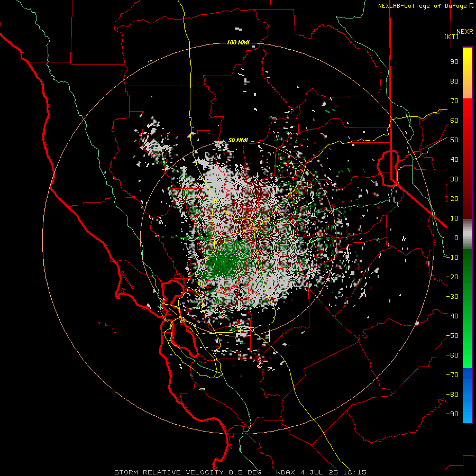Click the KDAX station ID in the caption
The image size is (476, 476).
(287, 472)
